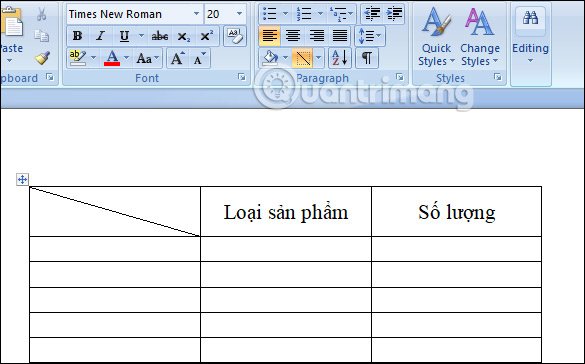Image resolution: width=585 pixels, height=364 pixels.
Task: Open the Change Case menu
Action: coord(147,58)
